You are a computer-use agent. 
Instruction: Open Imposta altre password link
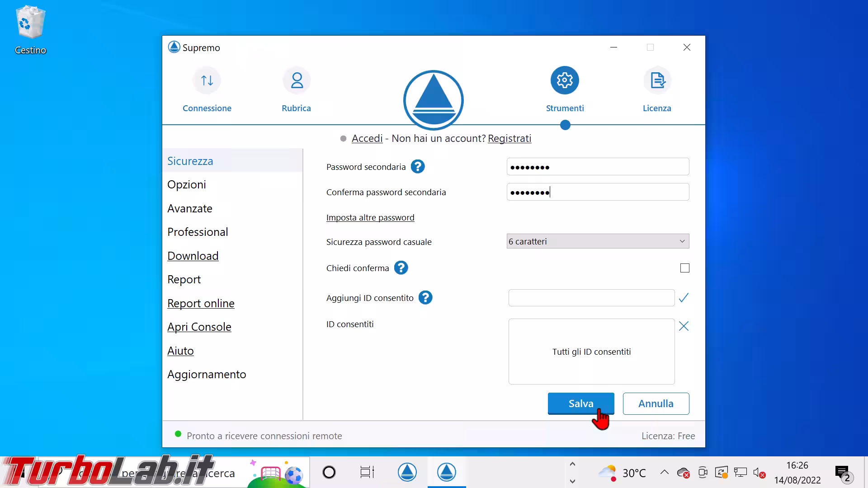[x=370, y=218]
